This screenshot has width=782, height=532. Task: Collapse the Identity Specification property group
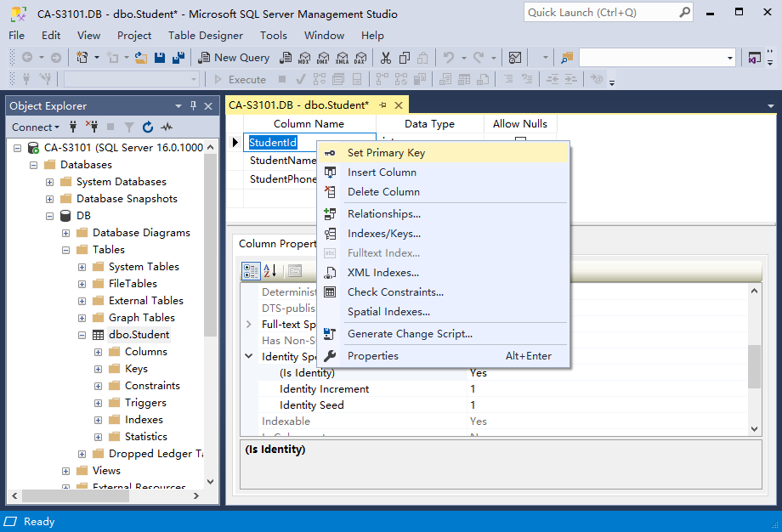[249, 357]
